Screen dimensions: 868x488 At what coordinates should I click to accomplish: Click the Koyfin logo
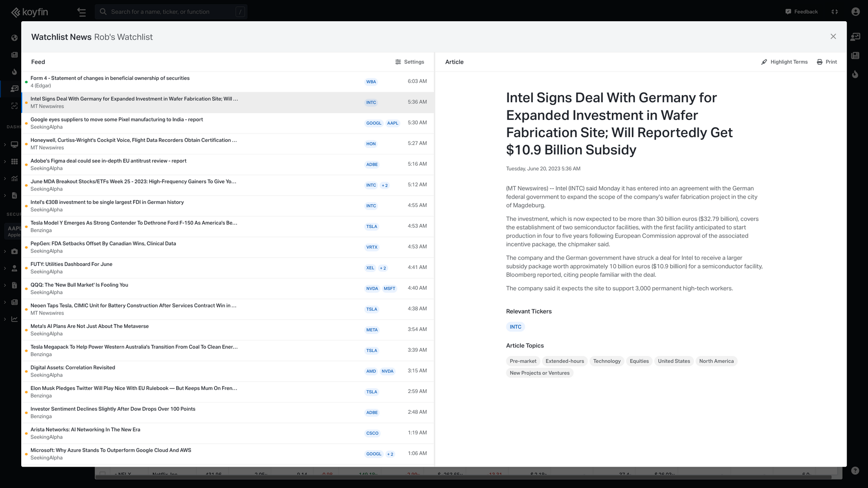coord(30,12)
